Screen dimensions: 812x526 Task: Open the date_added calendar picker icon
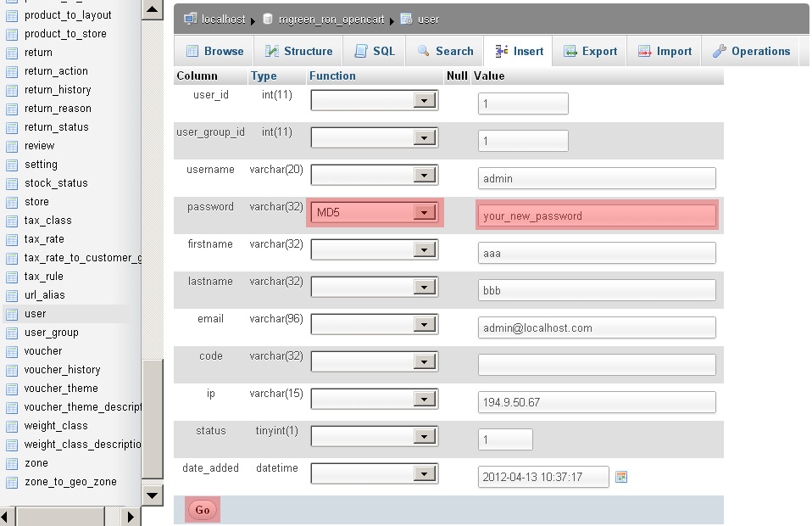(x=621, y=477)
